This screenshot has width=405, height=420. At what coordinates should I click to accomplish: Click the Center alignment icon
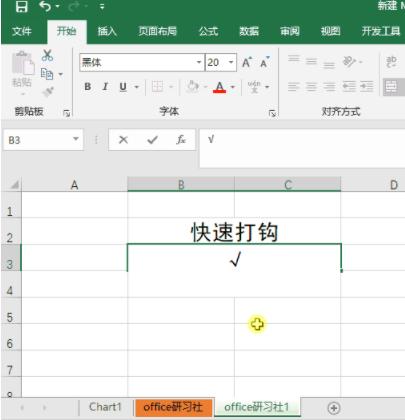pyautogui.click(x=311, y=87)
